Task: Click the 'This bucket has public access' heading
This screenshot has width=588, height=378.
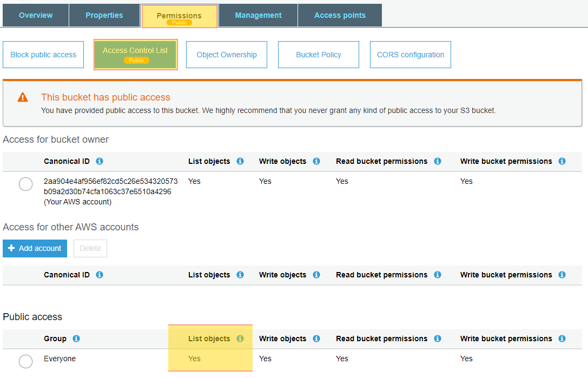Action: click(105, 97)
